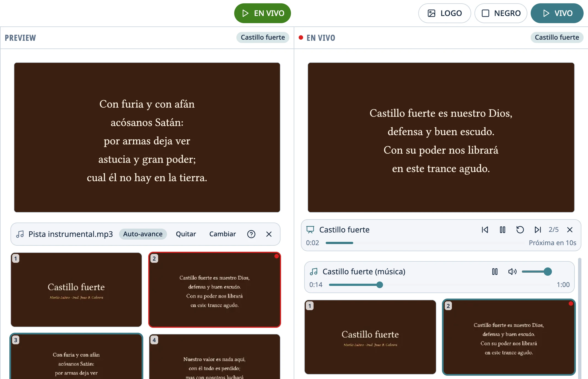Seek the music timeline at 0:14
588x379 pixels.
click(x=440, y=285)
